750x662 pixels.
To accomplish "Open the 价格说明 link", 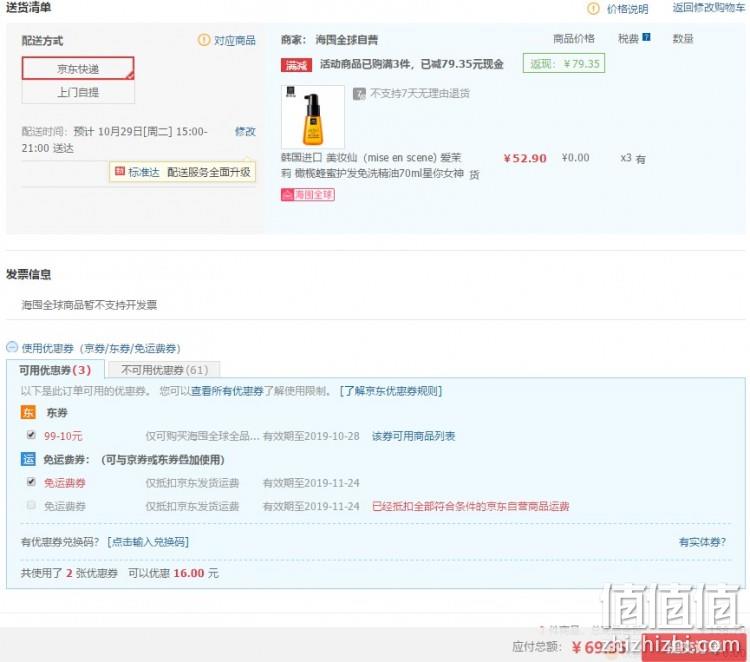I will pyautogui.click(x=628, y=9).
